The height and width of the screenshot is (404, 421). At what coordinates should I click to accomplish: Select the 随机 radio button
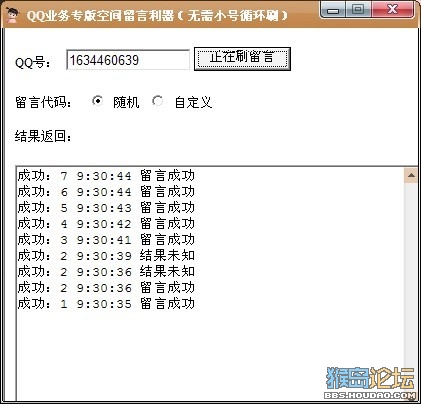97,101
